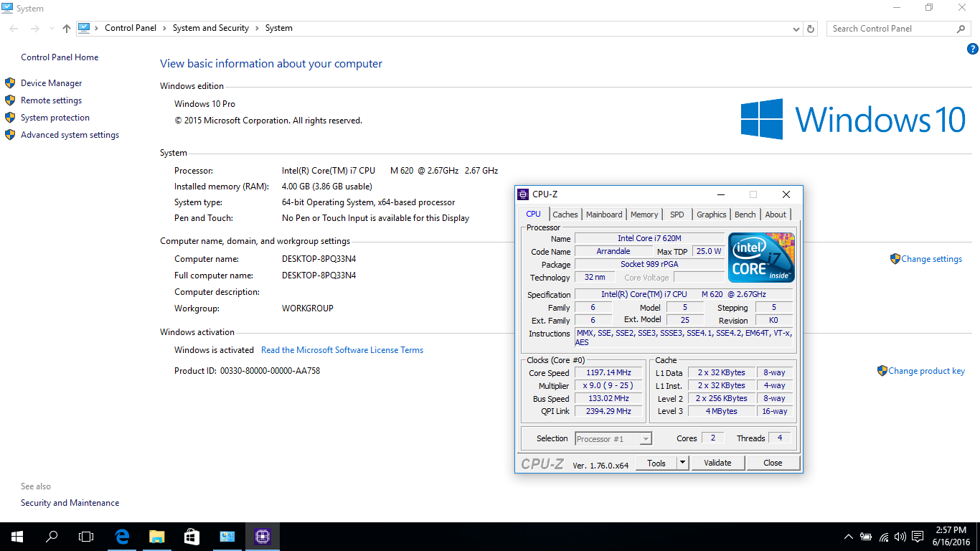Switch to the Memory tab in CPU-Z
Viewport: 980px width, 551px height.
(x=644, y=215)
